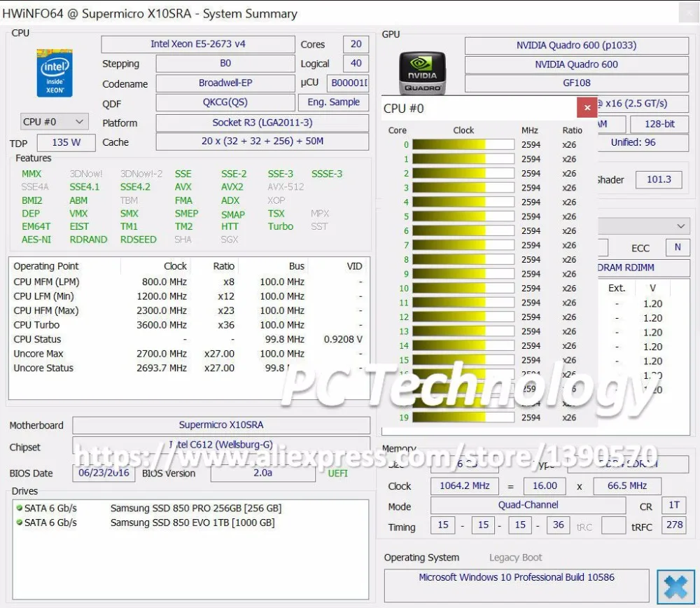The width and height of the screenshot is (700, 608).
Task: Click the Stepping field B0
Action: click(225, 64)
